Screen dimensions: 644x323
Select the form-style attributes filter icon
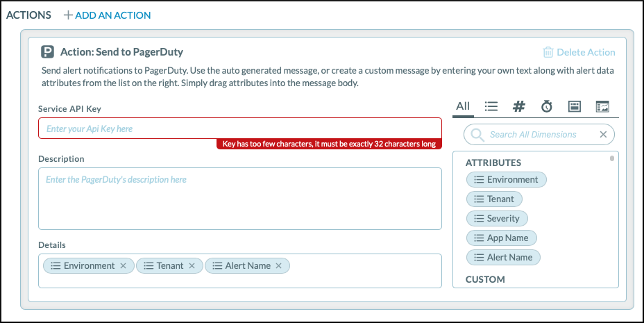pos(575,106)
